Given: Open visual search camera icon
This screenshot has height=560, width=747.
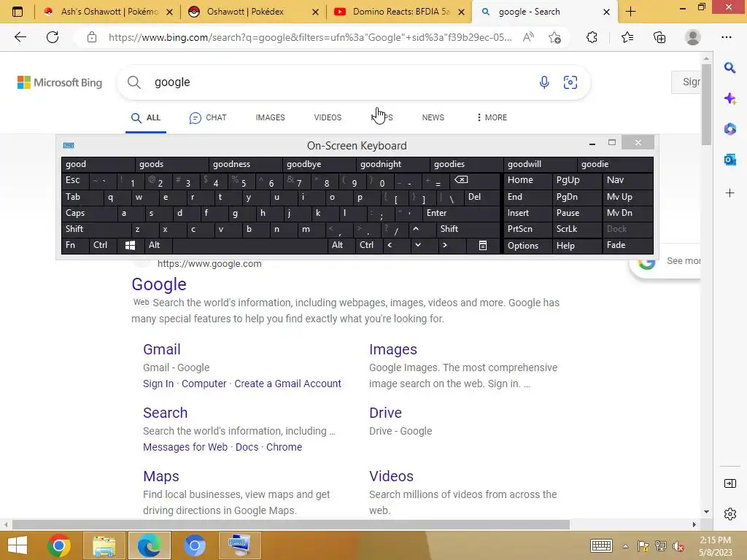Looking at the screenshot, I should coord(570,82).
